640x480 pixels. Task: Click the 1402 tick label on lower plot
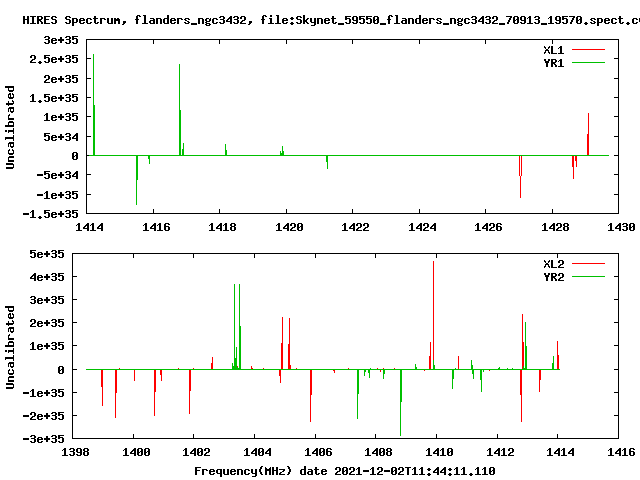[196, 452]
